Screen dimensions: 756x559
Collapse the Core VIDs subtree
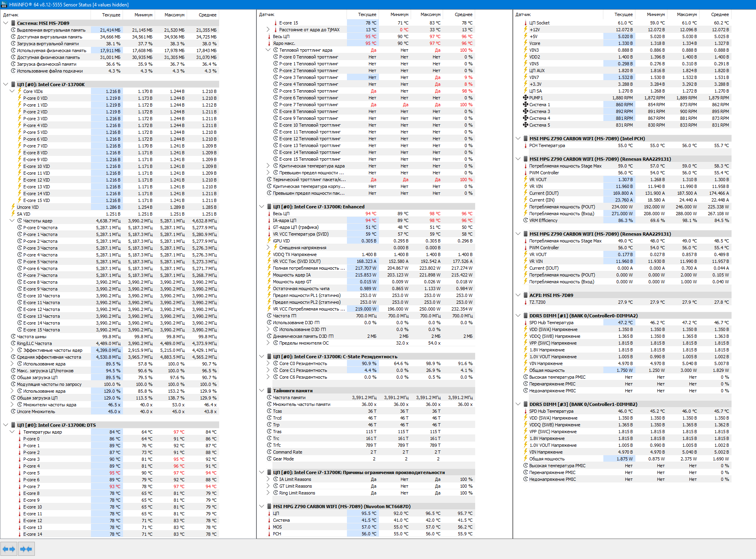(x=12, y=91)
